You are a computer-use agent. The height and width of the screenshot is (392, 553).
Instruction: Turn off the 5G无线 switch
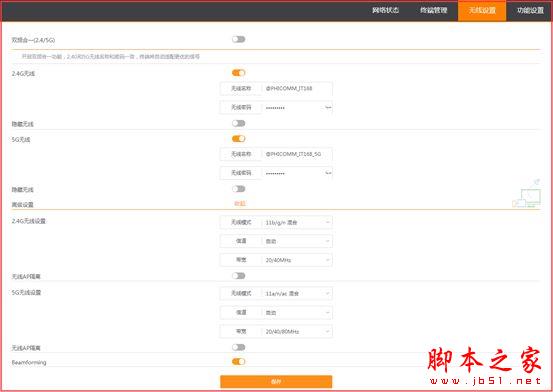pos(238,139)
